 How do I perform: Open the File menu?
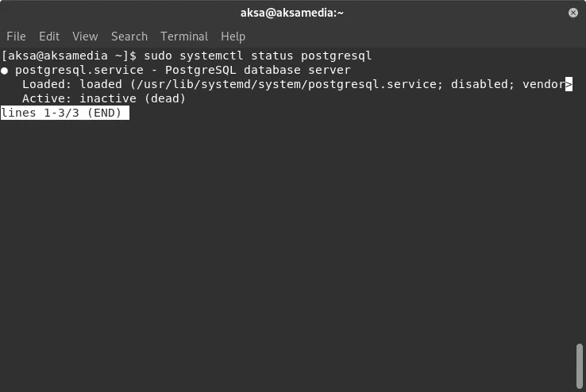(x=16, y=37)
